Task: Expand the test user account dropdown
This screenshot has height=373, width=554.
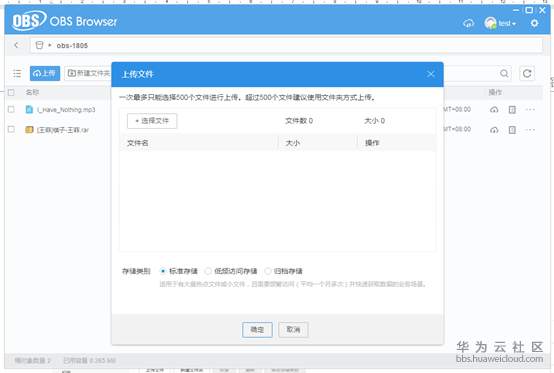Action: point(500,24)
